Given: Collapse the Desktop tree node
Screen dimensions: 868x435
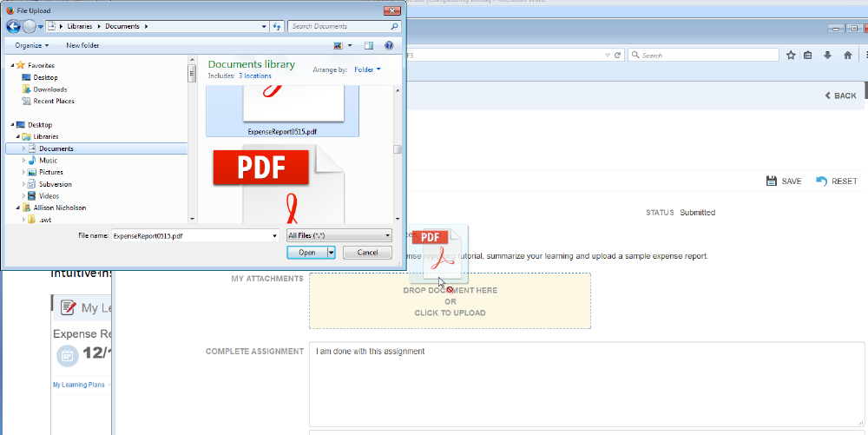Looking at the screenshot, I should coord(12,125).
